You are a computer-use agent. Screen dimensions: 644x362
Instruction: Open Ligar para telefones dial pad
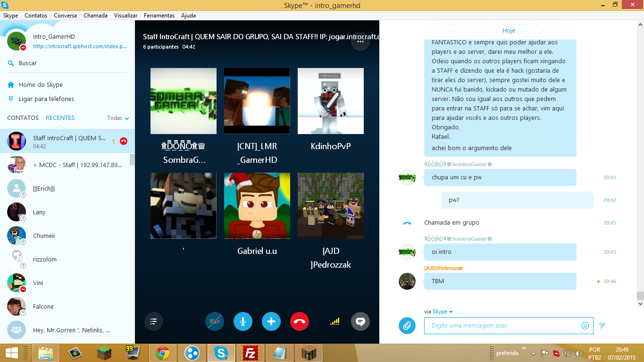coord(46,99)
